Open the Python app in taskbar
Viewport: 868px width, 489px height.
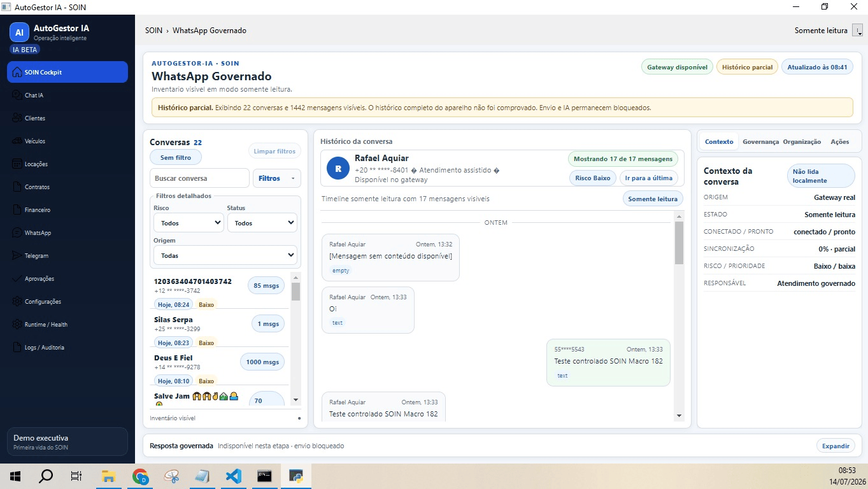coord(296,476)
